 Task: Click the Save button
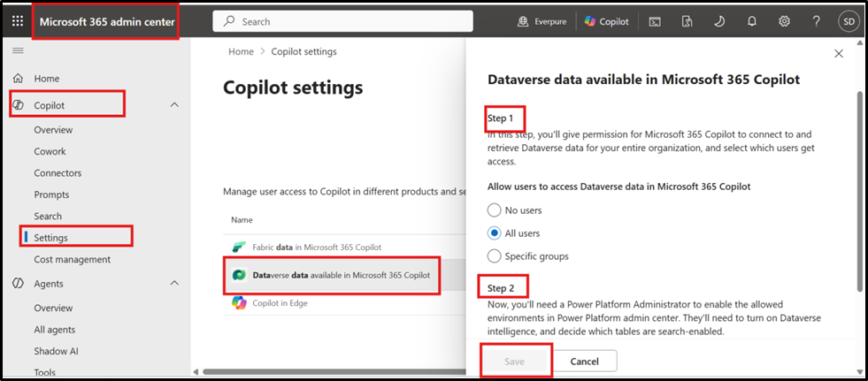[514, 361]
